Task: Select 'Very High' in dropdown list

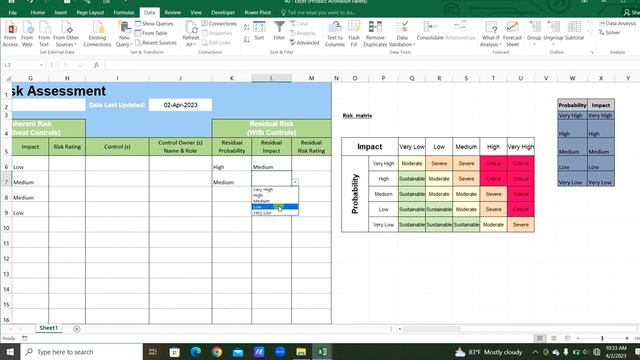Action: (275, 190)
